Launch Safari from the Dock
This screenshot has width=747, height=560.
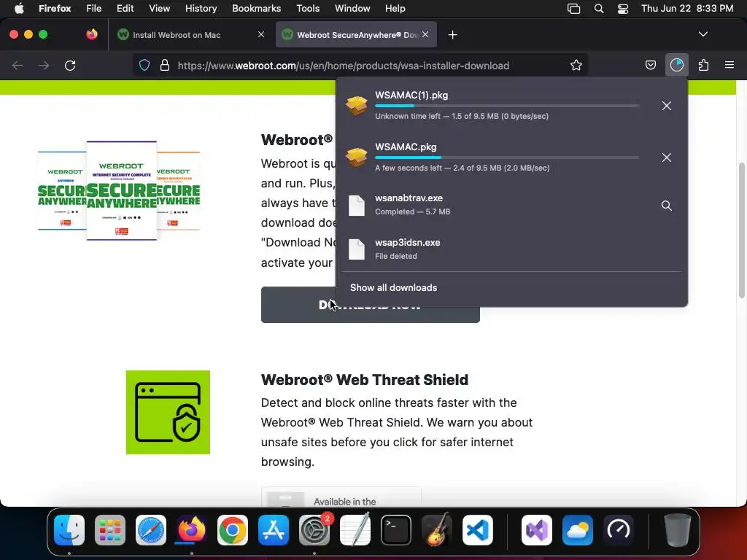(x=151, y=530)
